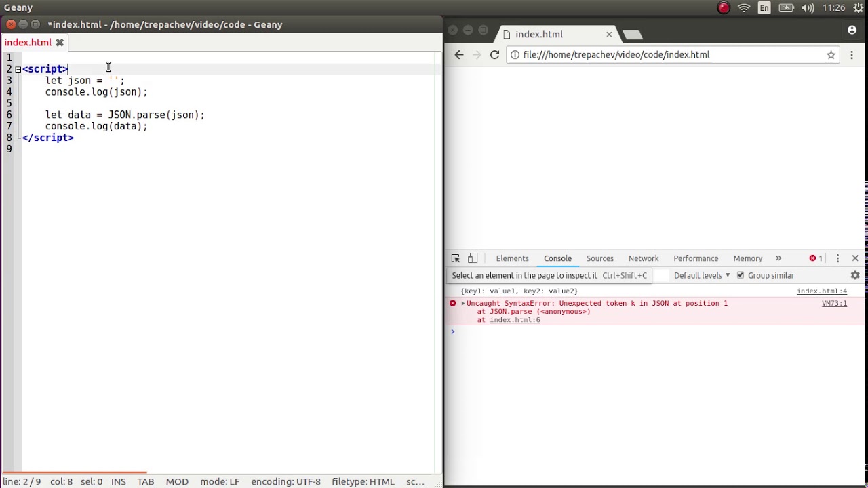Open the En keyboard layout indicator
Image resolution: width=868 pixels, height=488 pixels.
764,8
